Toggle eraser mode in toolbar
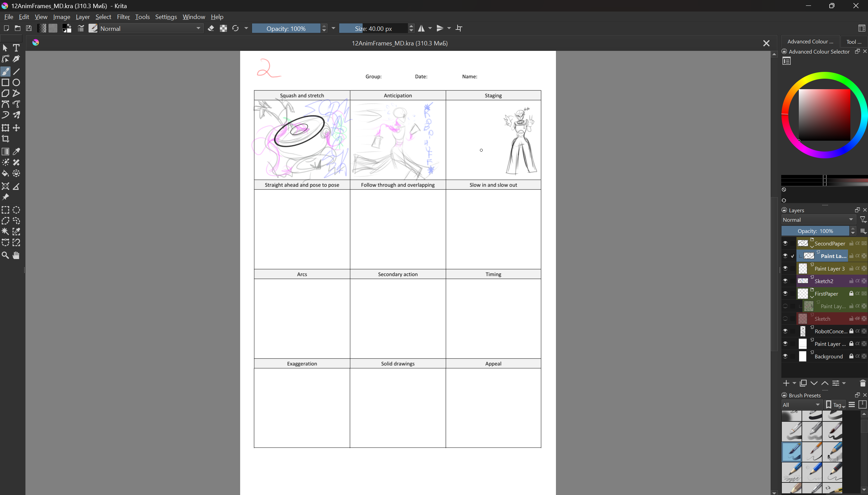The height and width of the screenshot is (495, 868). pyautogui.click(x=211, y=28)
